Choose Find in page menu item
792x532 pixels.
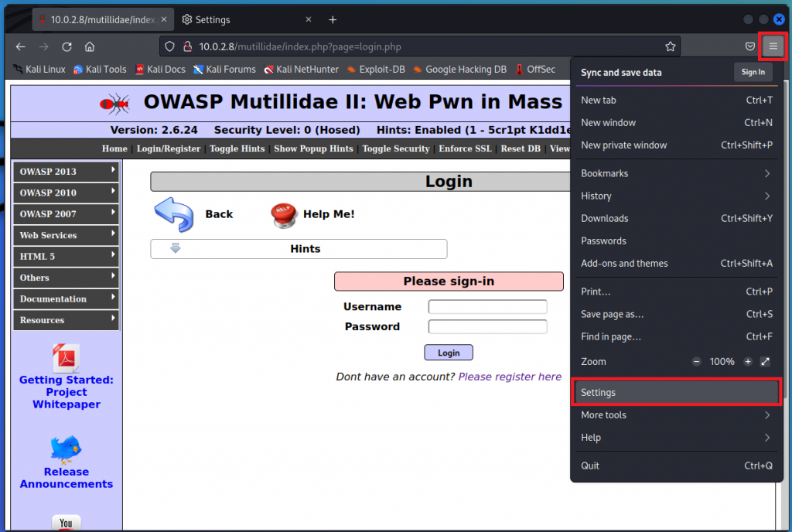click(676, 336)
